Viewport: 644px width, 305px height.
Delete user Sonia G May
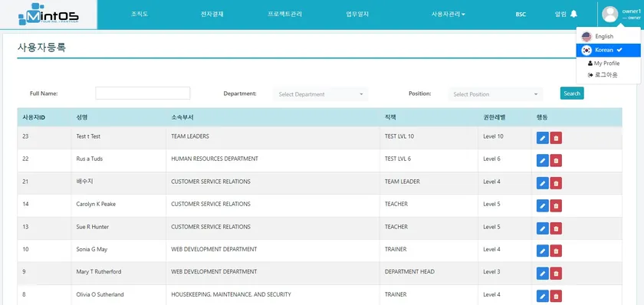(556, 251)
